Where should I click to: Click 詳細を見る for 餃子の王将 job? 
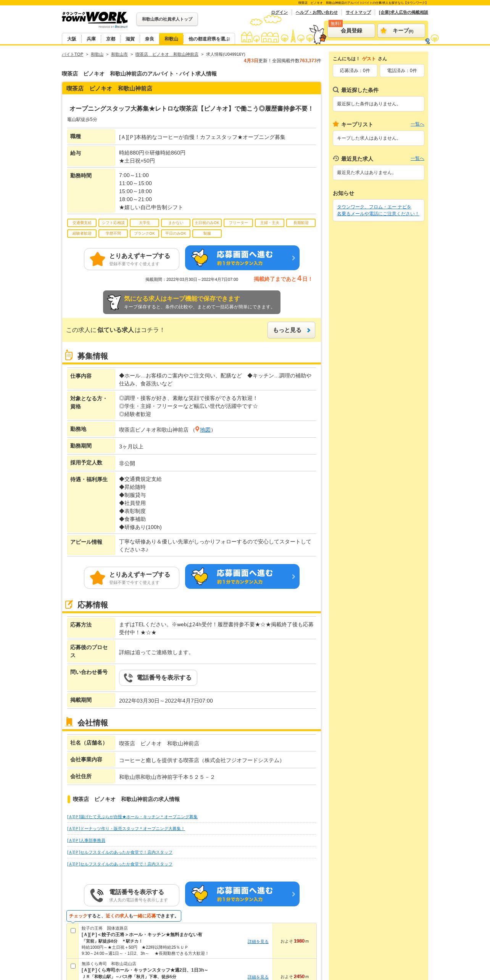point(258,941)
